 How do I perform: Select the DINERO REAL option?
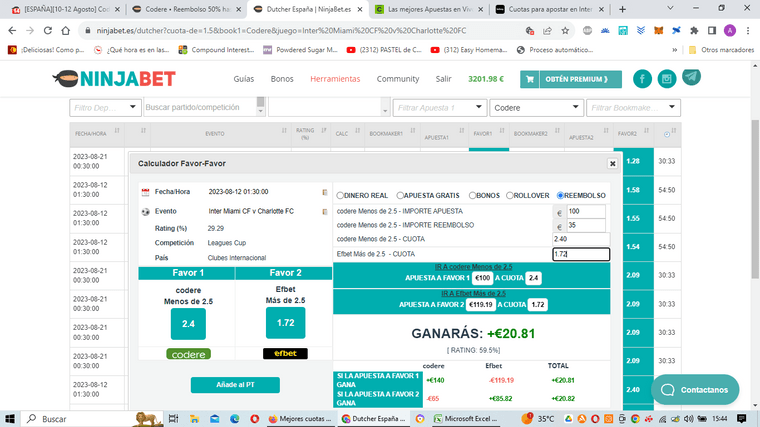click(x=340, y=196)
